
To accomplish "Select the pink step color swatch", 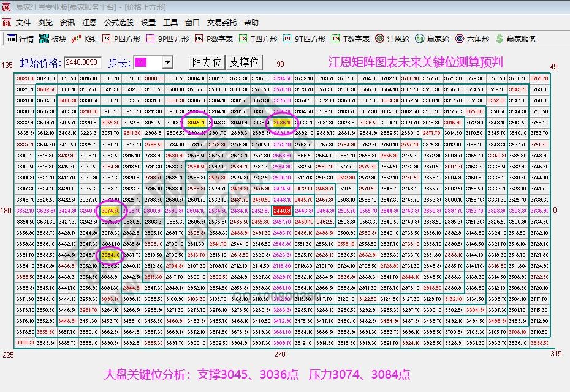I will click(142, 61).
